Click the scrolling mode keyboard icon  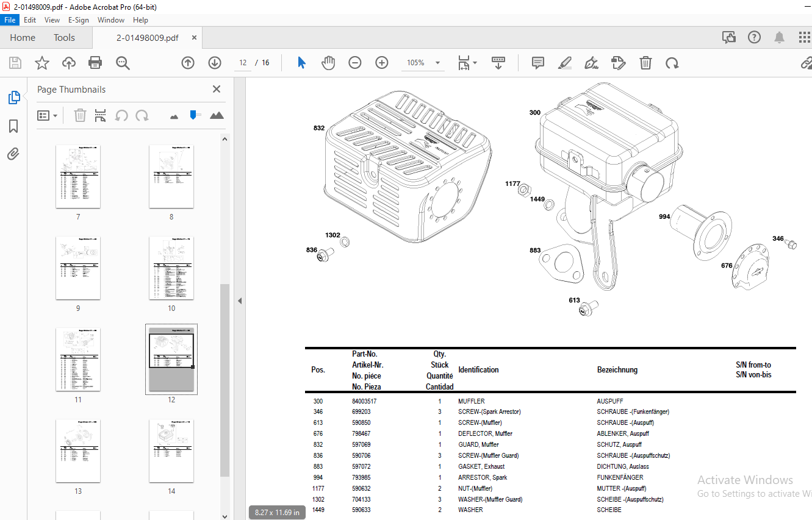point(498,63)
